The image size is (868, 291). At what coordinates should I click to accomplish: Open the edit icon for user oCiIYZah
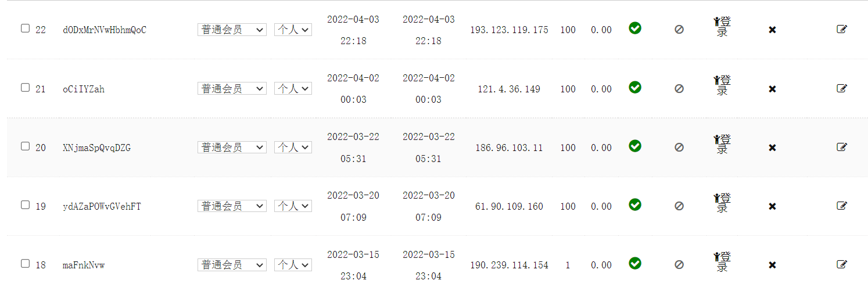tap(842, 88)
